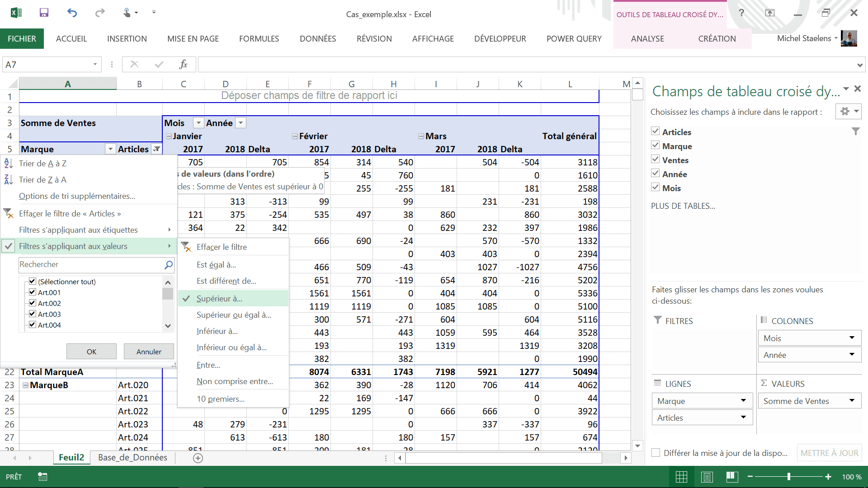Click the Save icon in quick access toolbar
The image size is (868, 488).
(x=44, y=13)
